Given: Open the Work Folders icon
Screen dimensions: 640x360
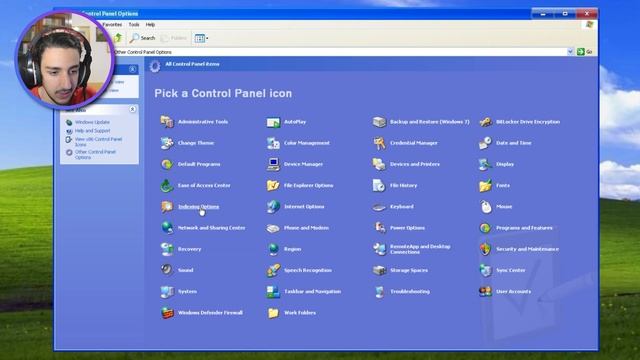Looking at the screenshot, I should point(273,313).
